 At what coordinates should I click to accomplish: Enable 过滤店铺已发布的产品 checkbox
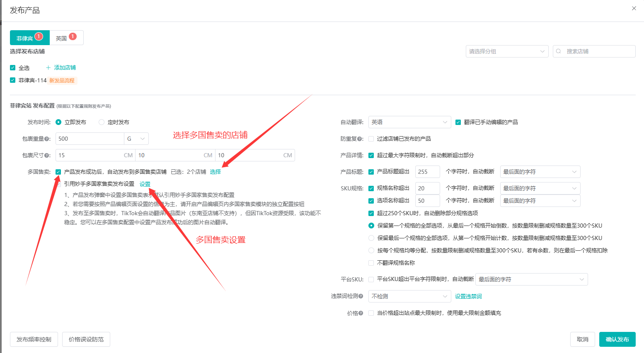[x=371, y=139]
